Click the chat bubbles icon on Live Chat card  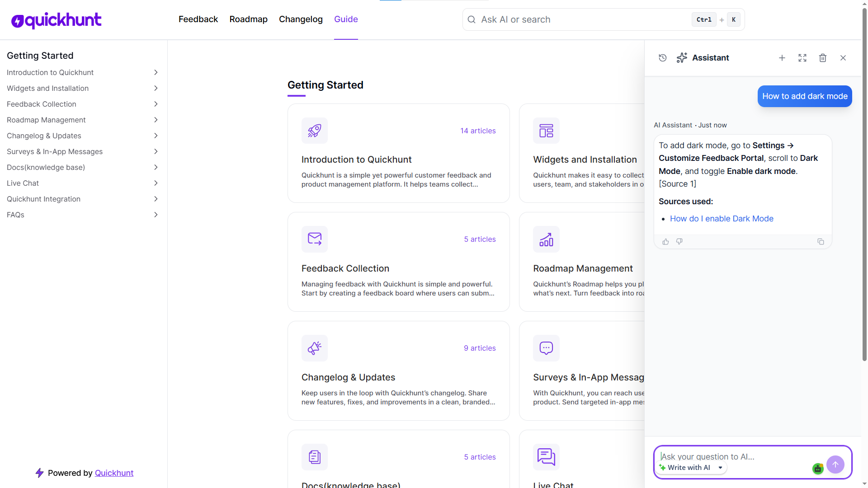pyautogui.click(x=546, y=457)
